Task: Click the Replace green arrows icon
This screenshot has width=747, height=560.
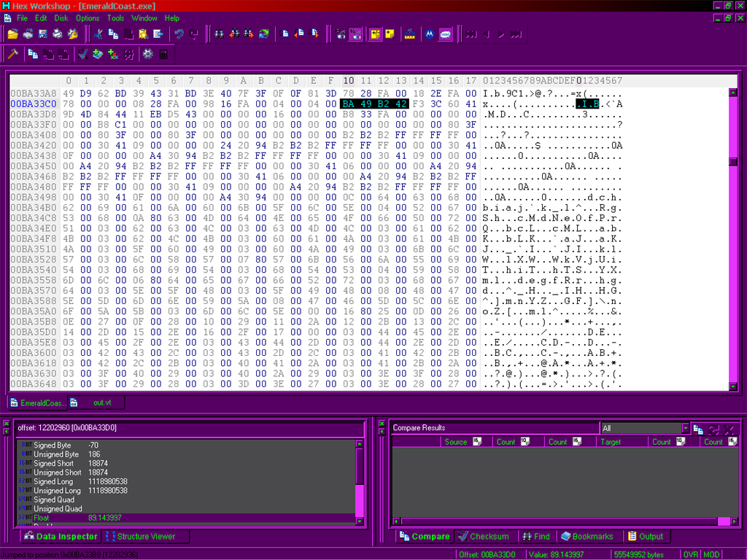Action: (x=264, y=34)
